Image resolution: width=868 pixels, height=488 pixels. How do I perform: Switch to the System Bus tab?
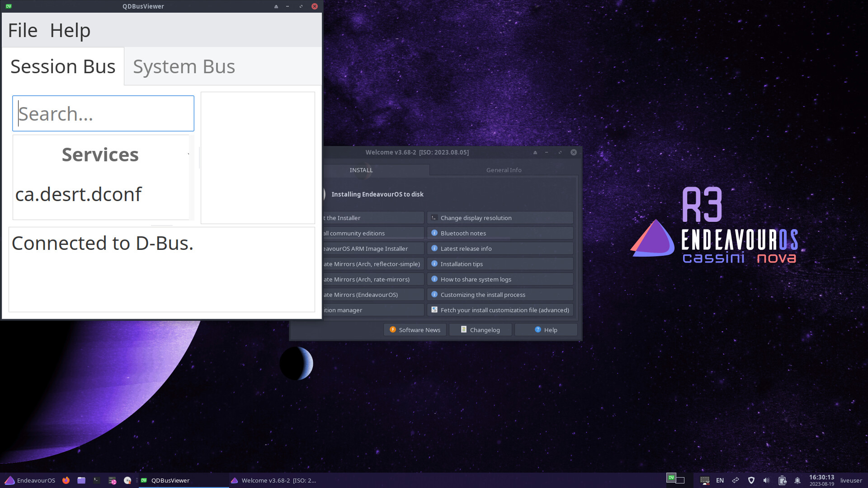(x=184, y=66)
